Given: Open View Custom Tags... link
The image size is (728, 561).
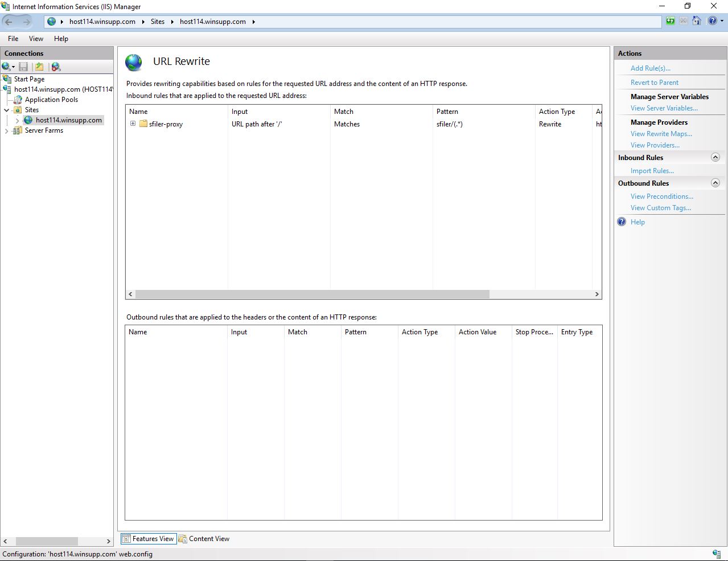Looking at the screenshot, I should click(661, 208).
